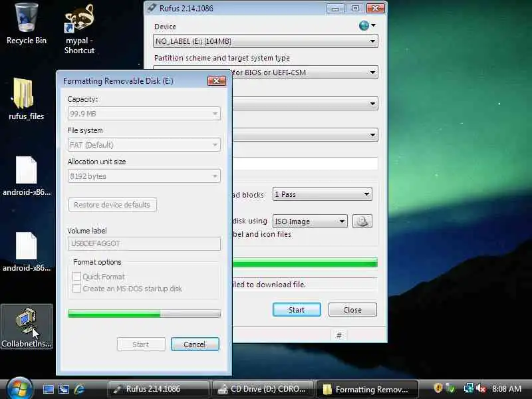Viewport: 532px width, 399px height.
Task: Click the taskbar clock showing 8:08 AM
Action: click(507, 388)
